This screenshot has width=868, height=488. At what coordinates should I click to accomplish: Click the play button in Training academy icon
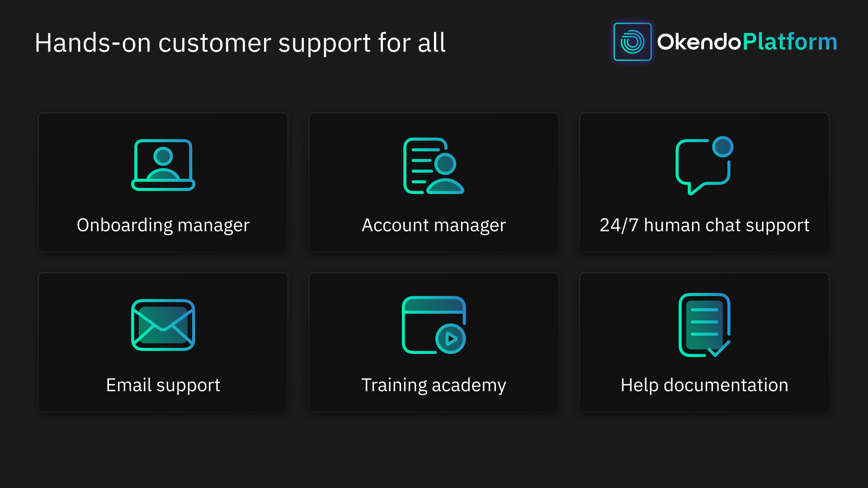coord(450,338)
